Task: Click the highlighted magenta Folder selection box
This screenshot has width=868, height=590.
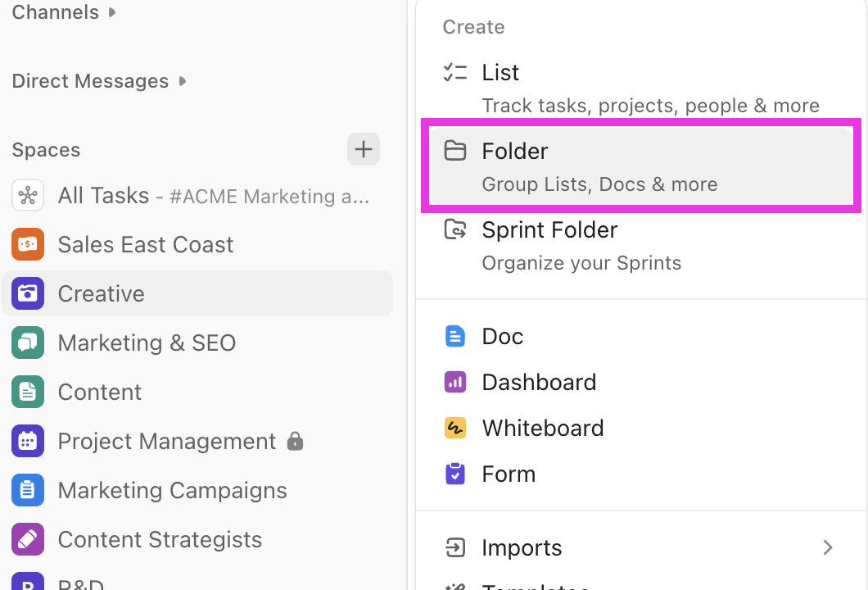Action: coord(641,166)
